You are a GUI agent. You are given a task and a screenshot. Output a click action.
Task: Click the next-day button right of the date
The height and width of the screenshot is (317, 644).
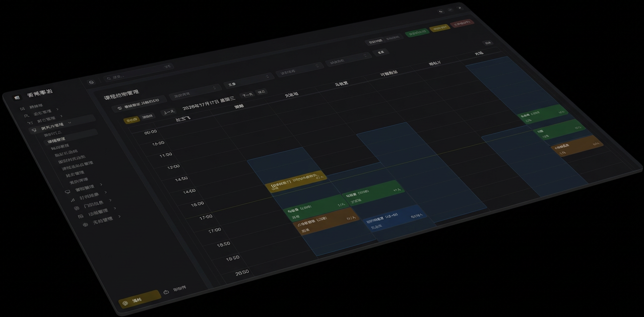[x=247, y=95]
